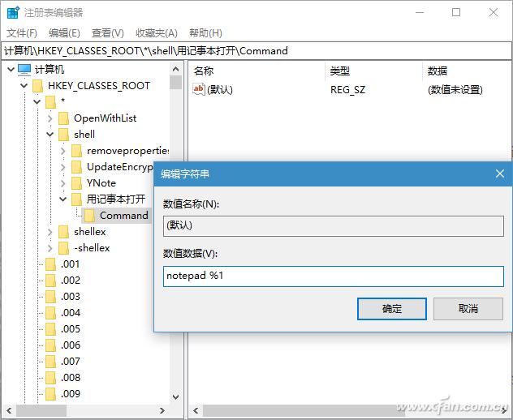Click the .001 key folder icon
The height and width of the screenshot is (420, 513).
[50, 264]
